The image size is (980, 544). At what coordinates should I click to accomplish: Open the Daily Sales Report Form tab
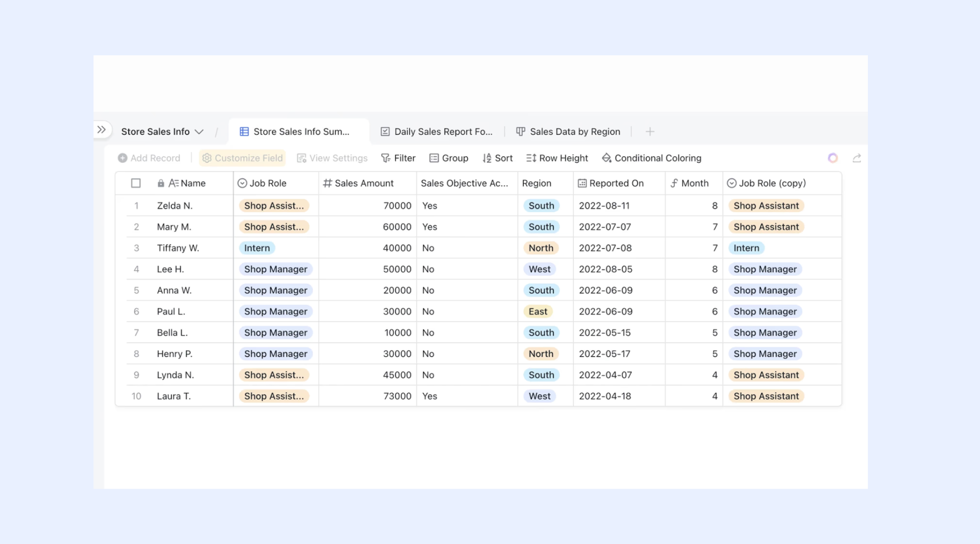[436, 131]
